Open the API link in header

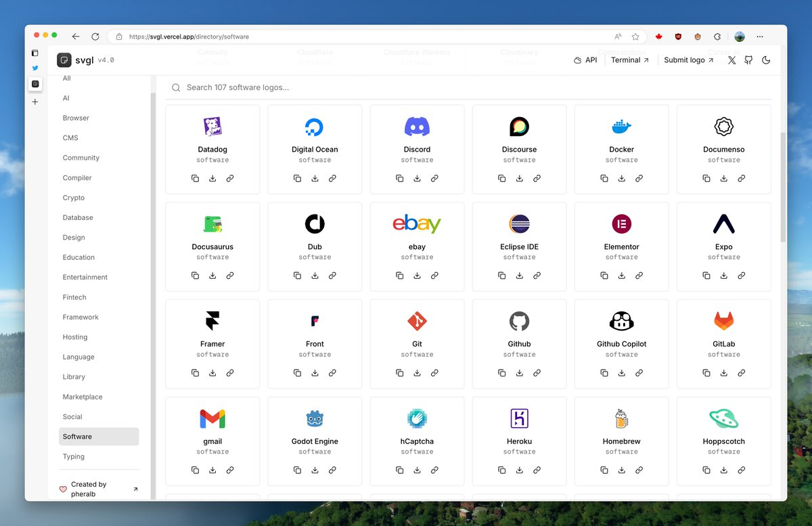click(585, 60)
